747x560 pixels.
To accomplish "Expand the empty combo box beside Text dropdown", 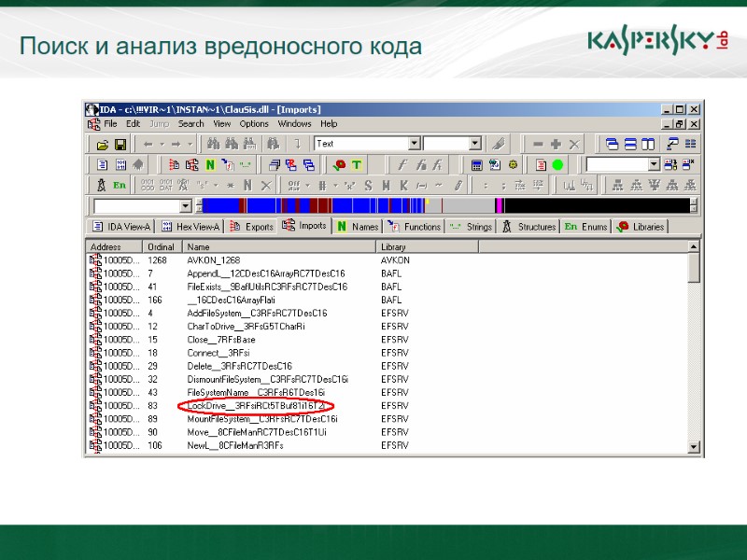I will tap(476, 142).
